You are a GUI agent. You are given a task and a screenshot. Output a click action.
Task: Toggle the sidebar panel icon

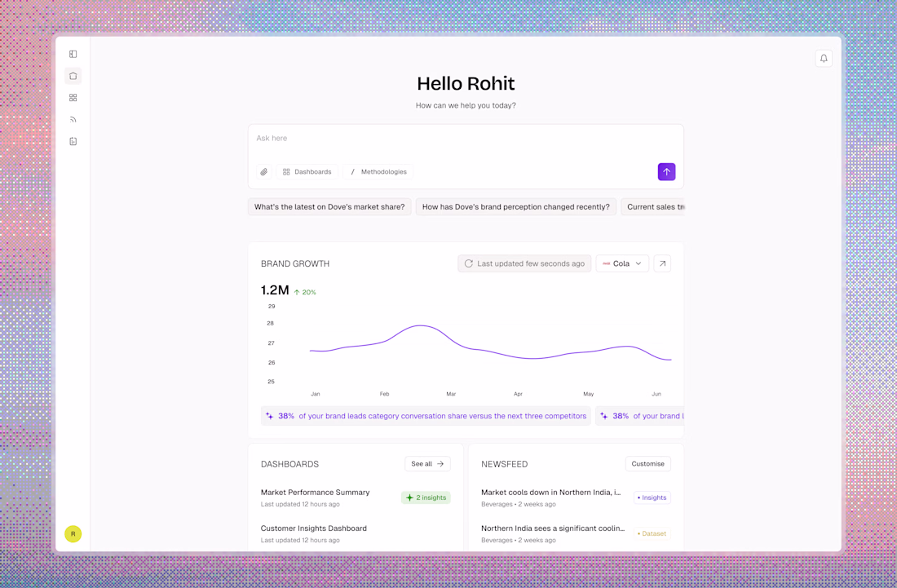tap(73, 54)
